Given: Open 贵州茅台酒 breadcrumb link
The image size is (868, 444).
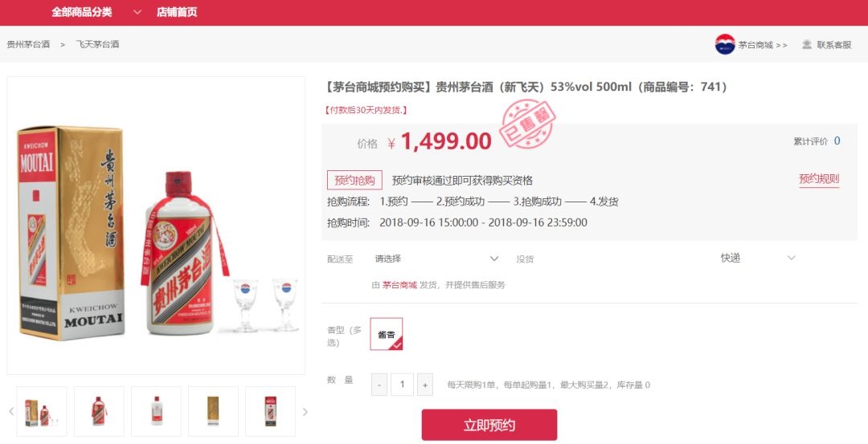Looking at the screenshot, I should pos(28,44).
